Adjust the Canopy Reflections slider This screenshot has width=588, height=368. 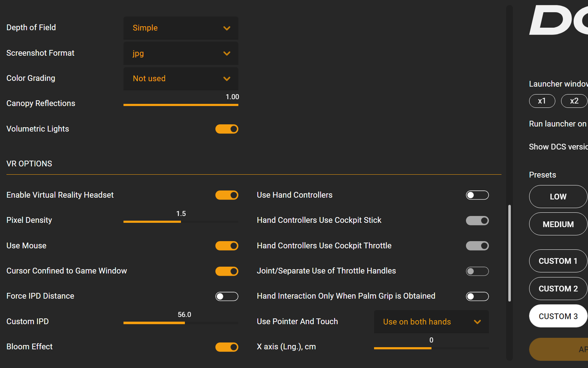coord(181,105)
